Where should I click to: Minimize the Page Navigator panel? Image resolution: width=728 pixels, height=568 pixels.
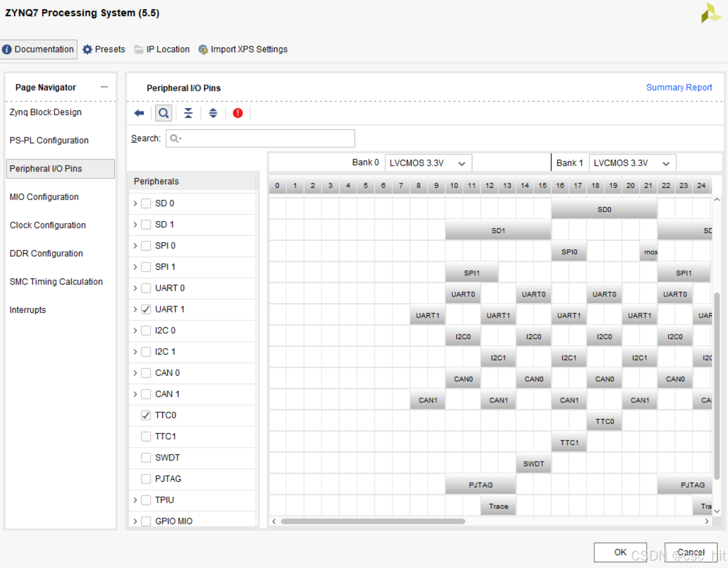pos(104,87)
